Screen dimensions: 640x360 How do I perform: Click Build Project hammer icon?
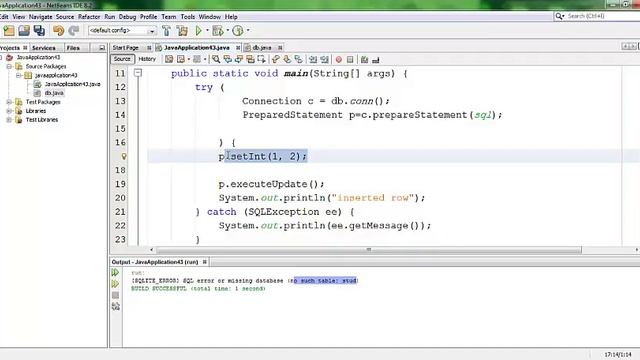pos(167,31)
